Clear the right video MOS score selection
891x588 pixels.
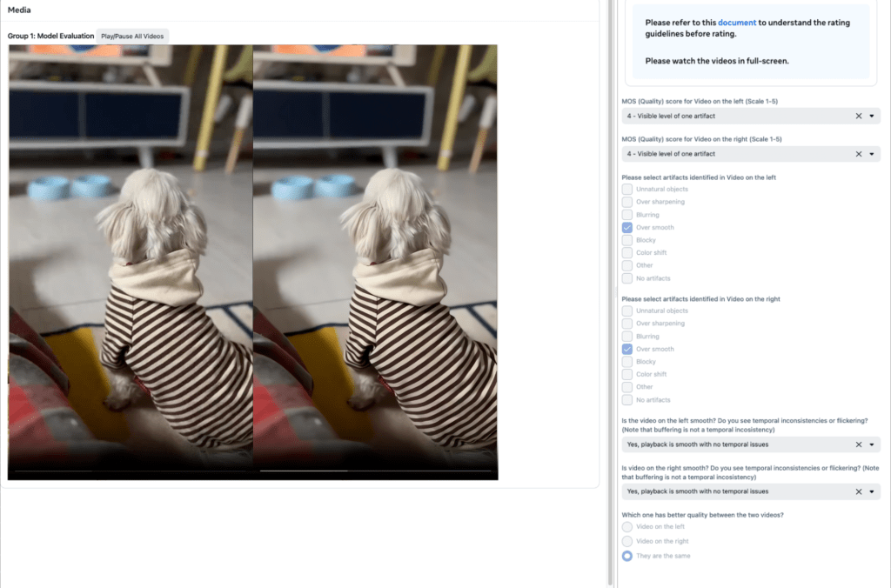pos(858,154)
